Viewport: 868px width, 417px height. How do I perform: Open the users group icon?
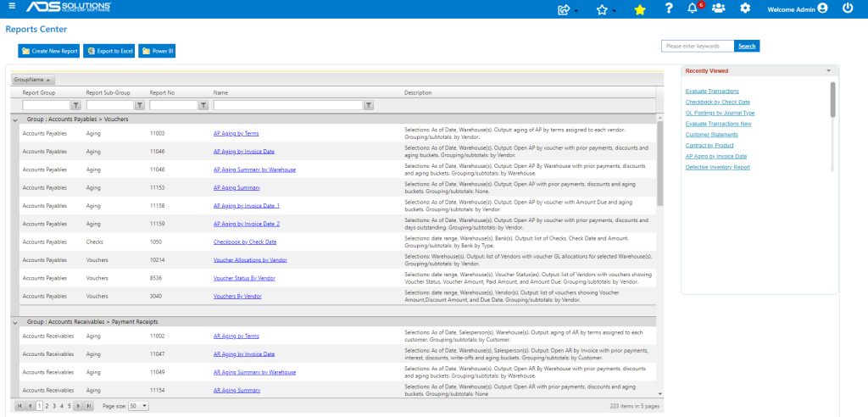719,8
